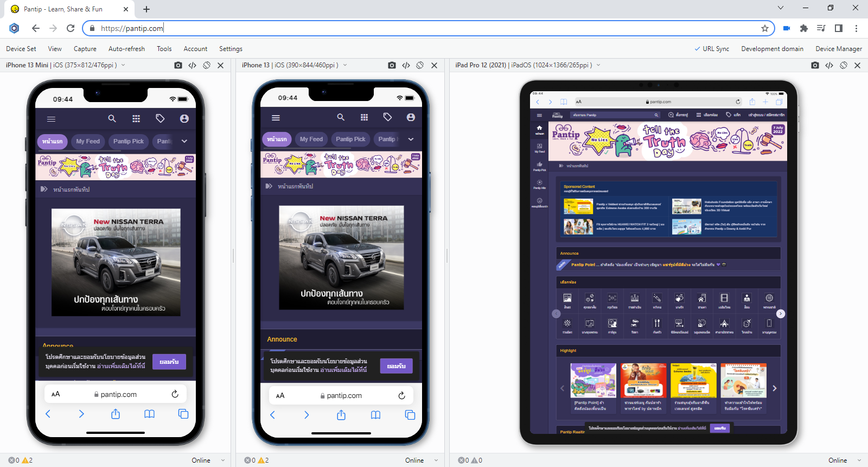Reload page in iPhone 13 Mini Safari bar
868x467 pixels.
(x=175, y=394)
